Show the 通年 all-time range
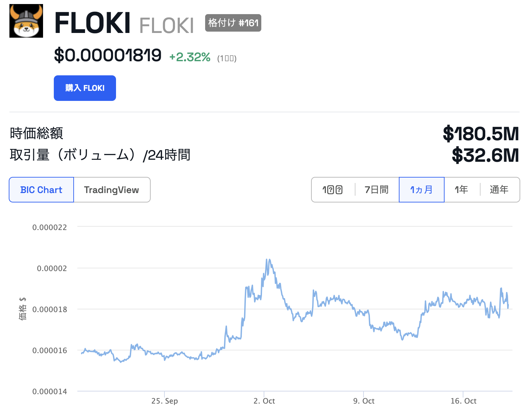 pos(499,190)
